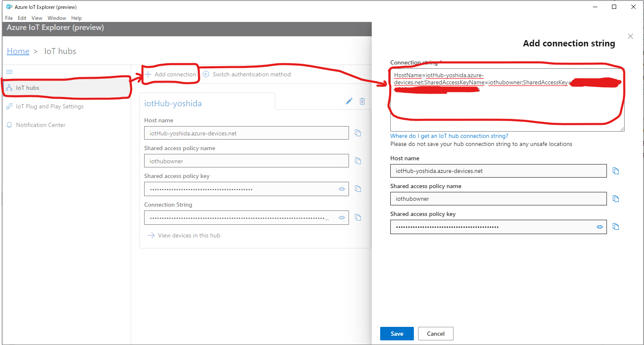The width and height of the screenshot is (644, 345).
Task: Click the Azure IoT Explorer title bar icon
Action: click(9, 7)
